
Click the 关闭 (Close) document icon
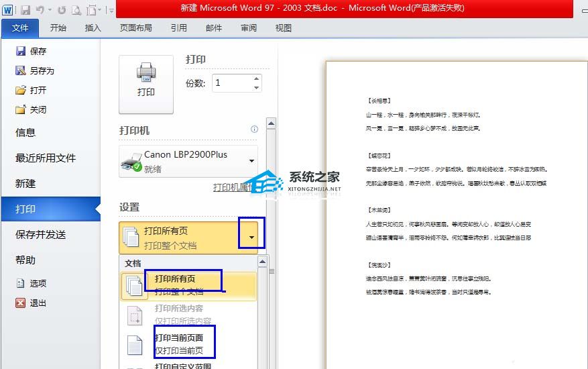[21, 109]
